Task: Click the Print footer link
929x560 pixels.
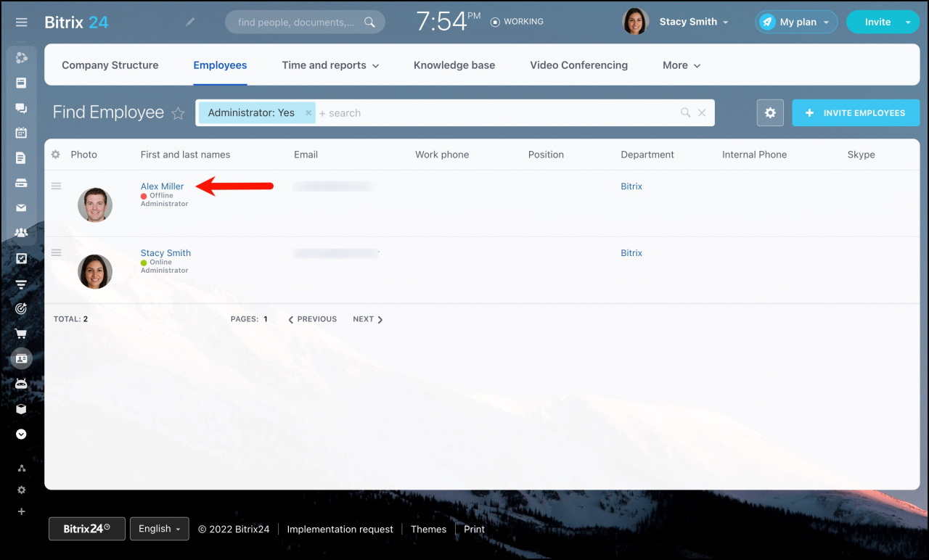Action: [x=475, y=529]
